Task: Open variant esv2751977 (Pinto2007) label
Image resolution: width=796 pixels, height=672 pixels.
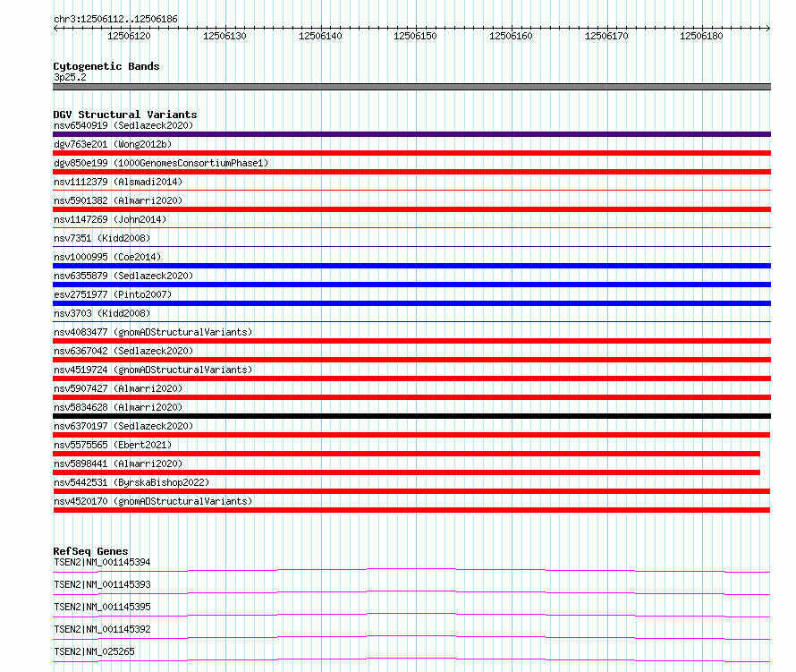Action: [x=113, y=294]
